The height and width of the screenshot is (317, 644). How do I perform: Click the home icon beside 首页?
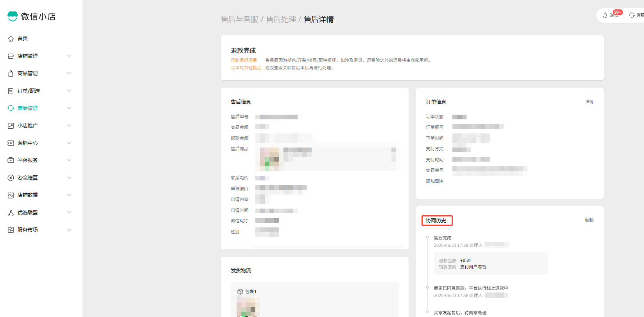(x=11, y=39)
